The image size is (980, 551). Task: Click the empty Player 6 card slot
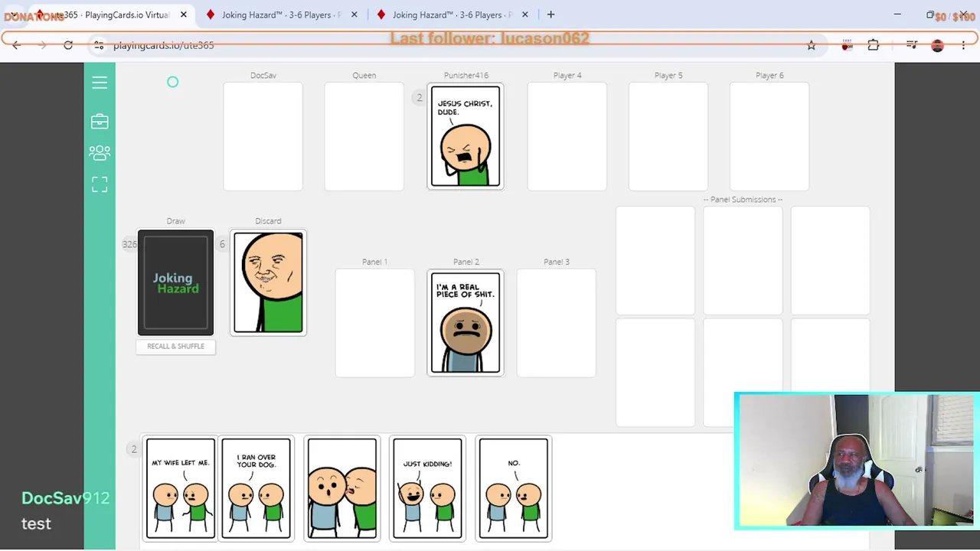769,136
